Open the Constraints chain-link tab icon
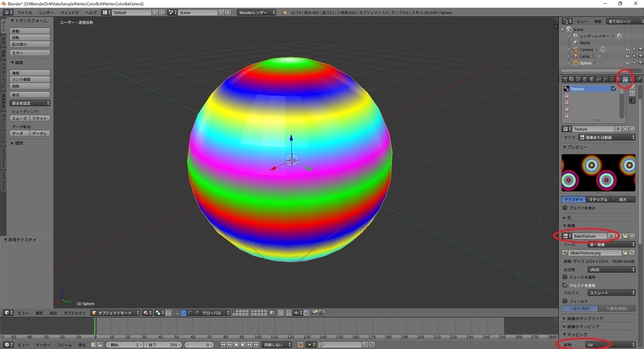This screenshot has height=349, width=644. pos(598,79)
